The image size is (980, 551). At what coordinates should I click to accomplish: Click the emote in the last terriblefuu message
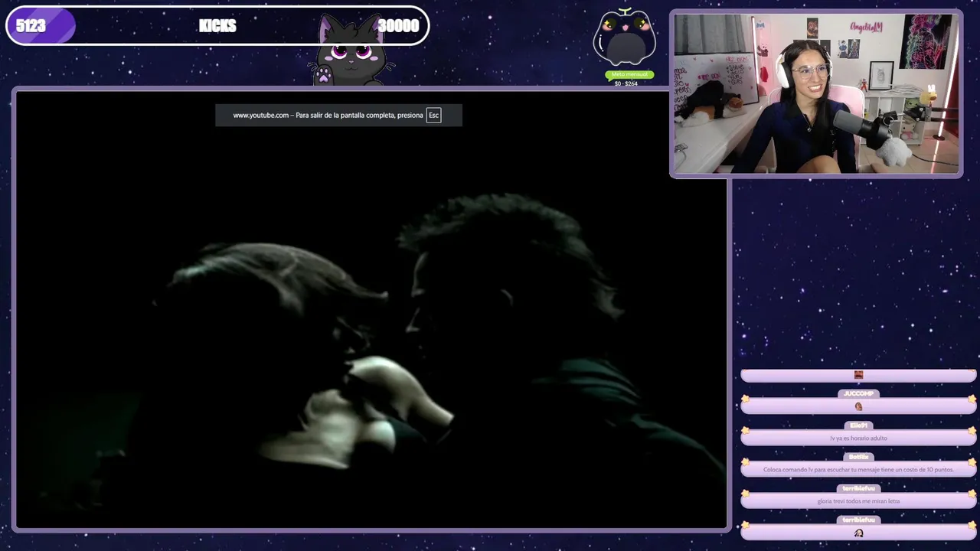[858, 533]
